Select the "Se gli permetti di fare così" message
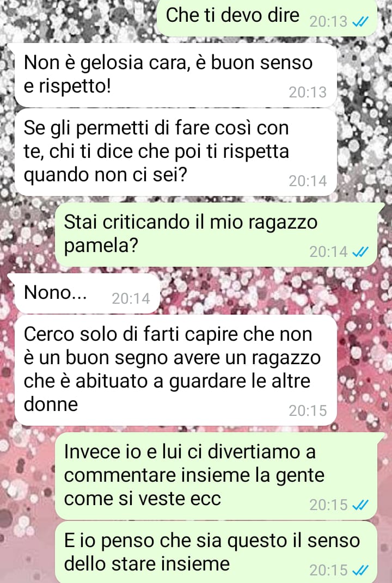Viewport: 392px width, 583px height. [175, 152]
